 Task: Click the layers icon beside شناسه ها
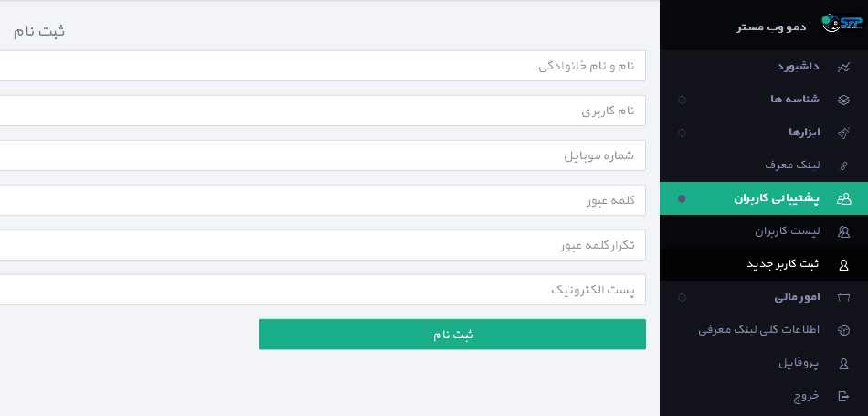843,100
